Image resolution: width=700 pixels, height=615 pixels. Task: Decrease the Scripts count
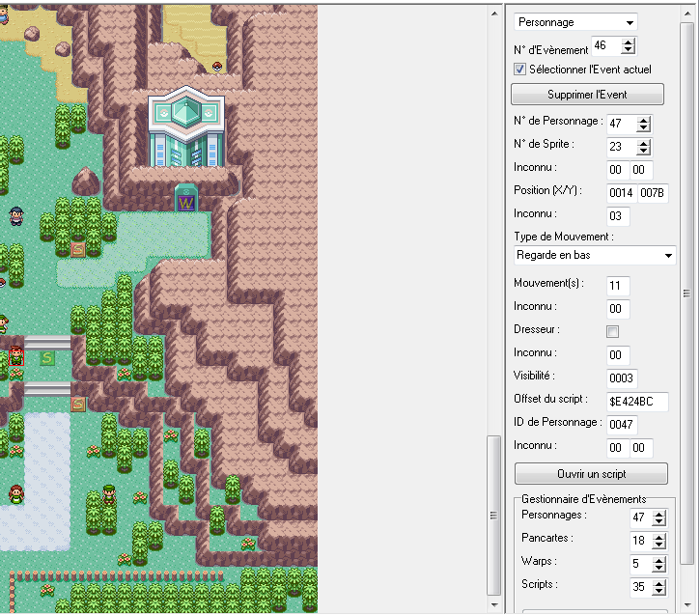pyautogui.click(x=658, y=591)
